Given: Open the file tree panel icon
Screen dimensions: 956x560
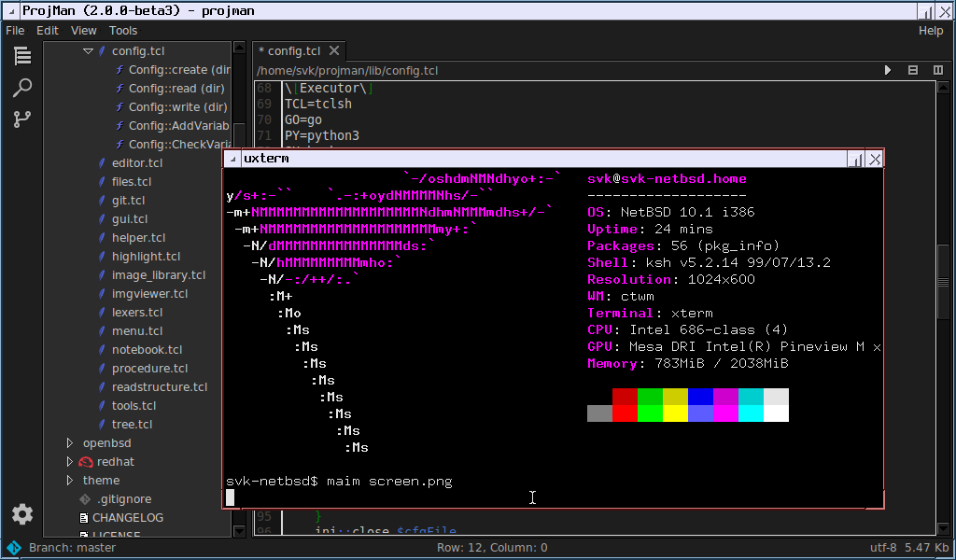Looking at the screenshot, I should click(x=22, y=55).
